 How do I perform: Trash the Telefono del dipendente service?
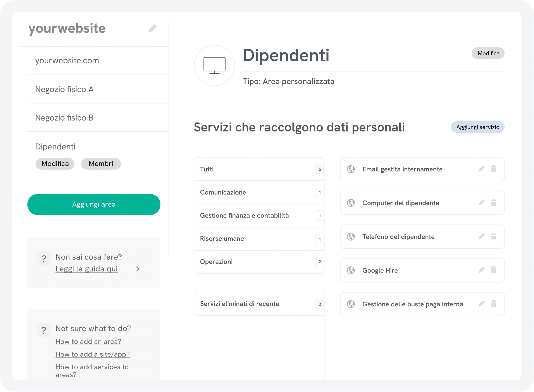point(493,236)
